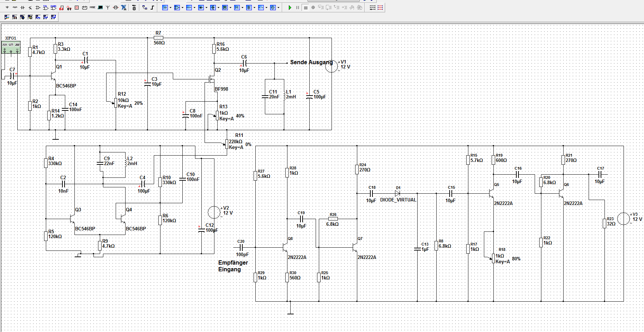Stop the simulation with the square button
The height and width of the screenshot is (332, 644).
305,7
